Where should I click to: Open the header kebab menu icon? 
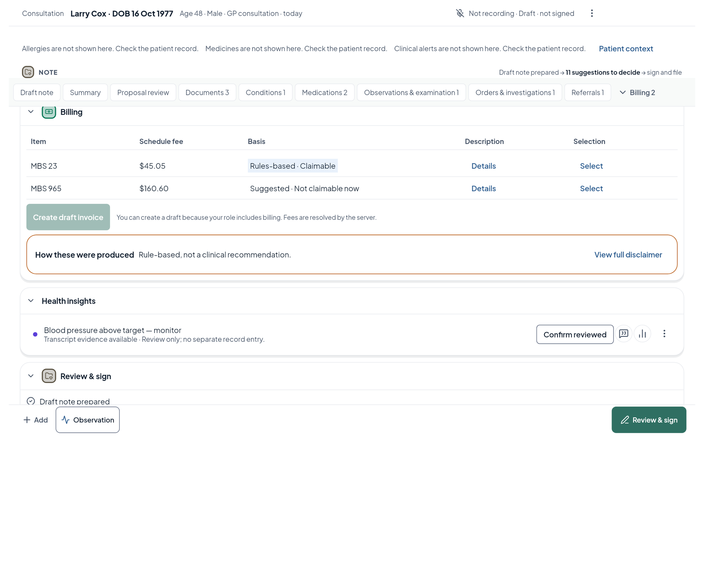tap(592, 13)
